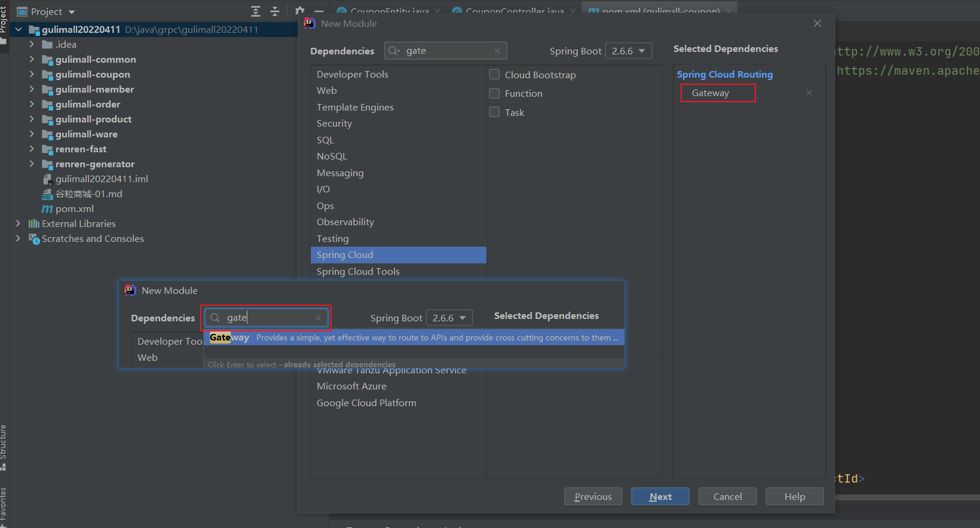The image size is (980, 528).
Task: Click the gulimall-common module folder icon
Action: click(x=48, y=60)
